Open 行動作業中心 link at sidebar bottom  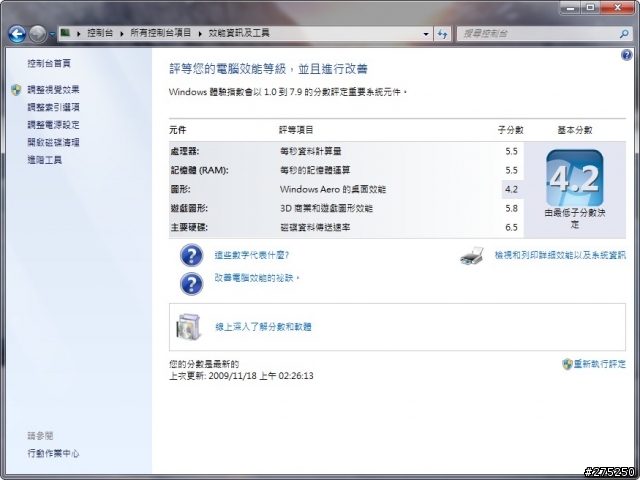pyautogui.click(x=53, y=453)
